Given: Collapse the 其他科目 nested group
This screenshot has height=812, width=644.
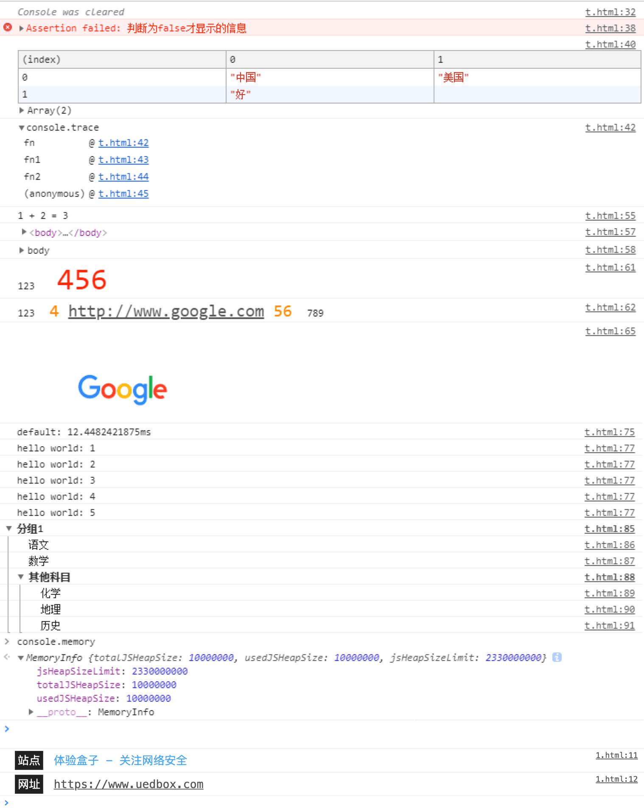Looking at the screenshot, I should [x=21, y=577].
